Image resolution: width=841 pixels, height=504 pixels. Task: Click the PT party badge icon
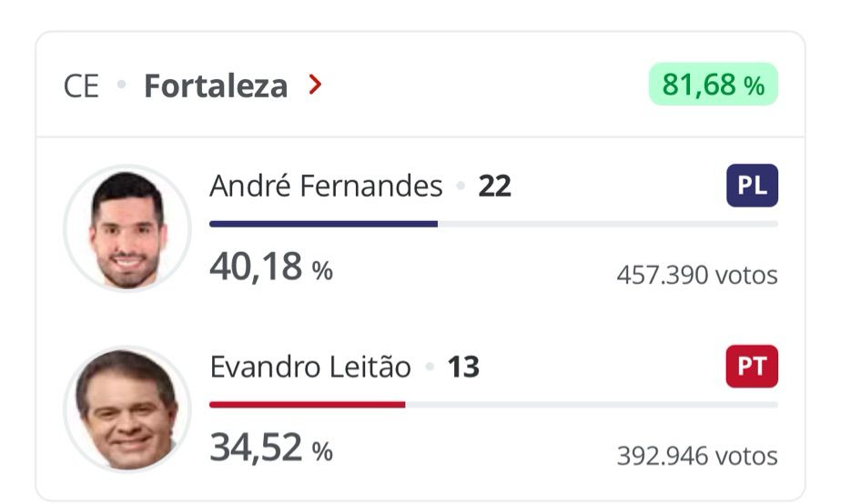click(x=752, y=368)
